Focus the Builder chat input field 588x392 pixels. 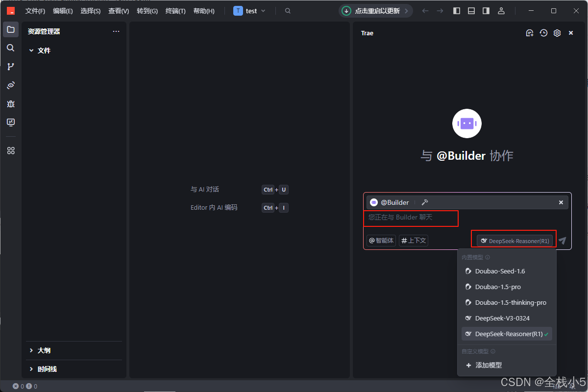click(467, 217)
